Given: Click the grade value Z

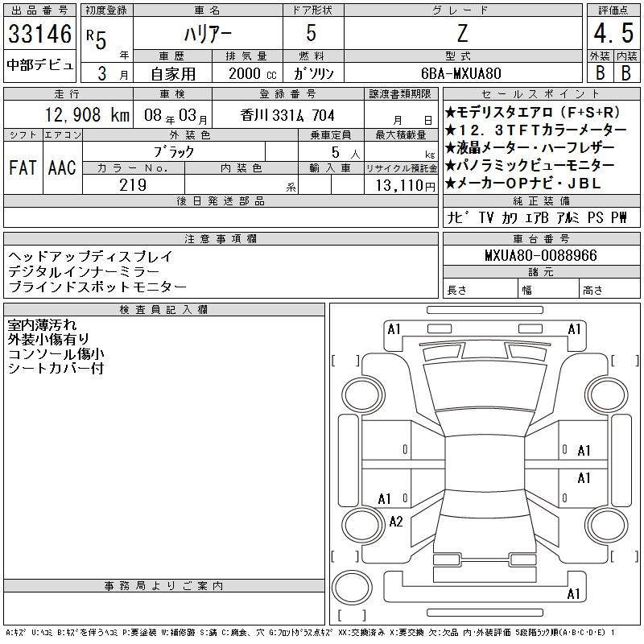Looking at the screenshot, I should (462, 33).
